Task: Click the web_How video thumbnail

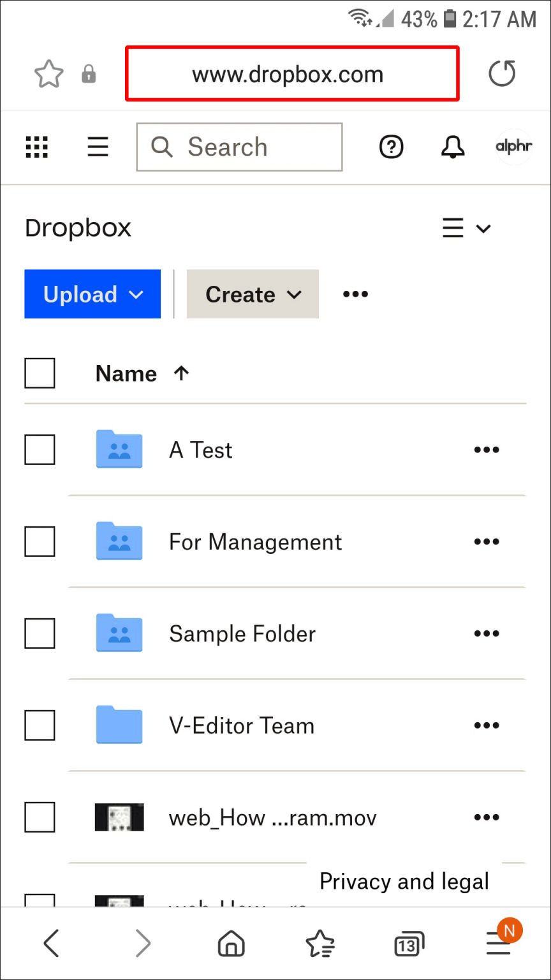Action: point(118,817)
